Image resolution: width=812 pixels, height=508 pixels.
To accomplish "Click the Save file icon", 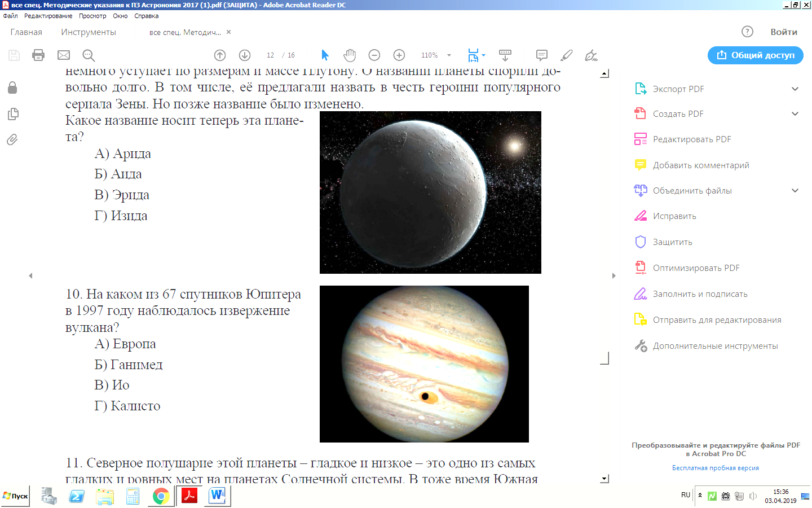I will tap(14, 55).
